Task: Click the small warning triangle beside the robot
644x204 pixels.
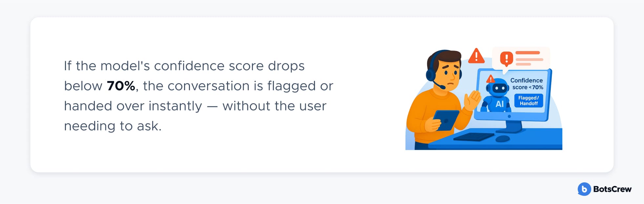Action: 490,79
